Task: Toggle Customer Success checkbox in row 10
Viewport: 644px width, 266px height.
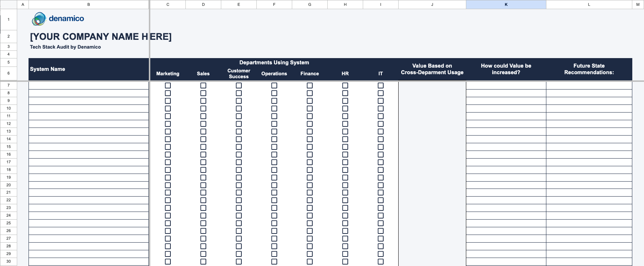Action: point(239,109)
